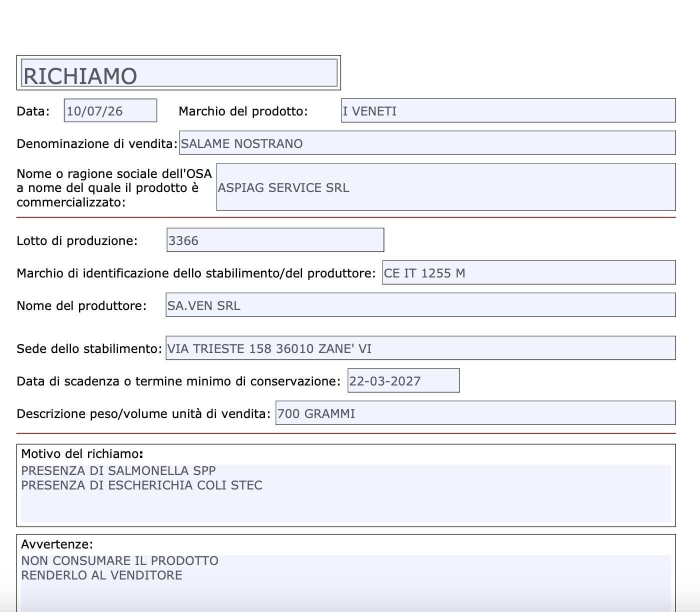Click the 'Avvertenze:' label
The width and height of the screenshot is (700, 612).
click(57, 544)
